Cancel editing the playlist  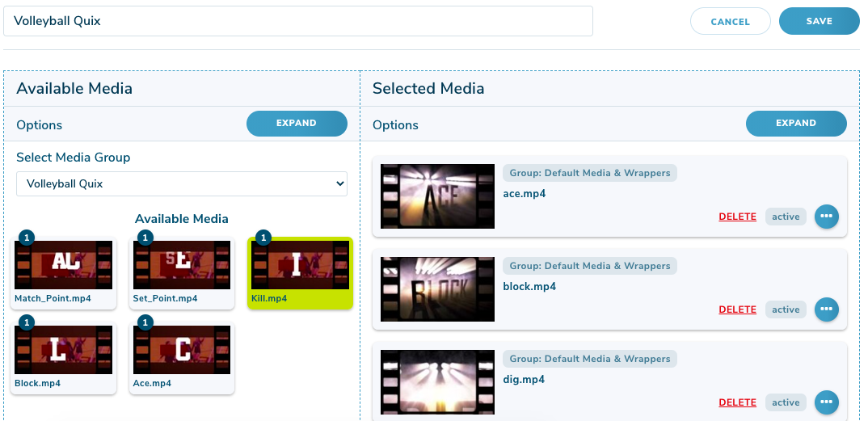tap(730, 22)
